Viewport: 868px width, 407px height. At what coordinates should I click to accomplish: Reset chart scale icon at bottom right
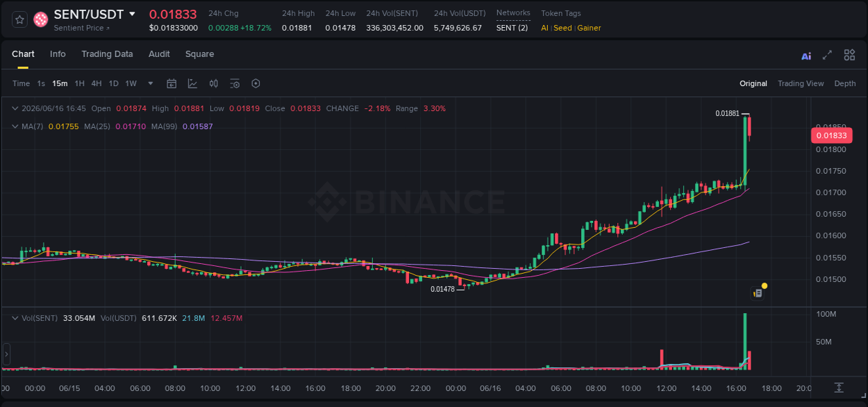pyautogui.click(x=839, y=387)
